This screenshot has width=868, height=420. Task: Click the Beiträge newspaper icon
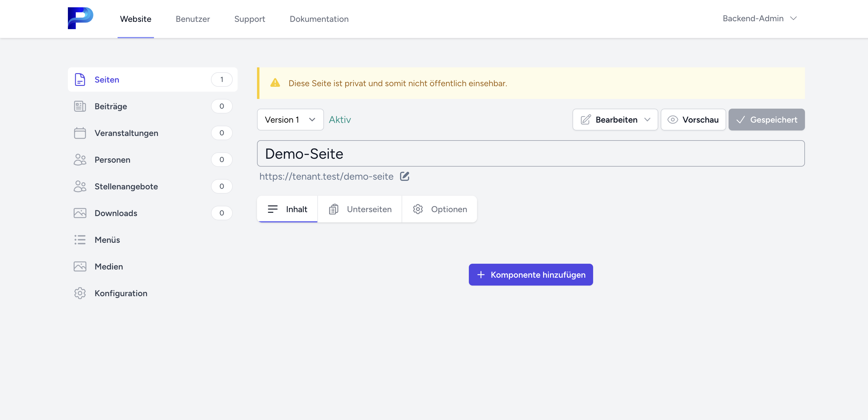[80, 106]
